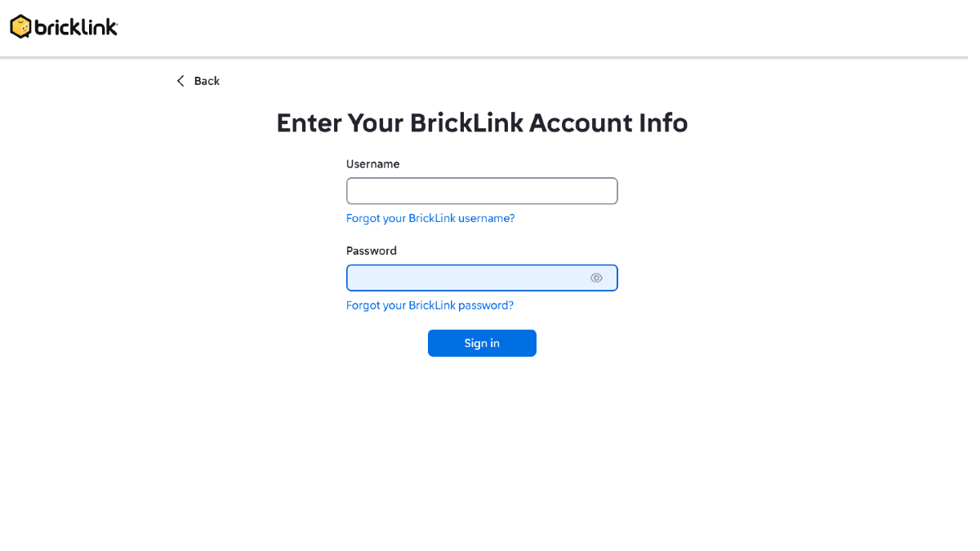This screenshot has width=980, height=551.
Task: Open Forgot your BrickLink password link
Action: click(x=430, y=304)
